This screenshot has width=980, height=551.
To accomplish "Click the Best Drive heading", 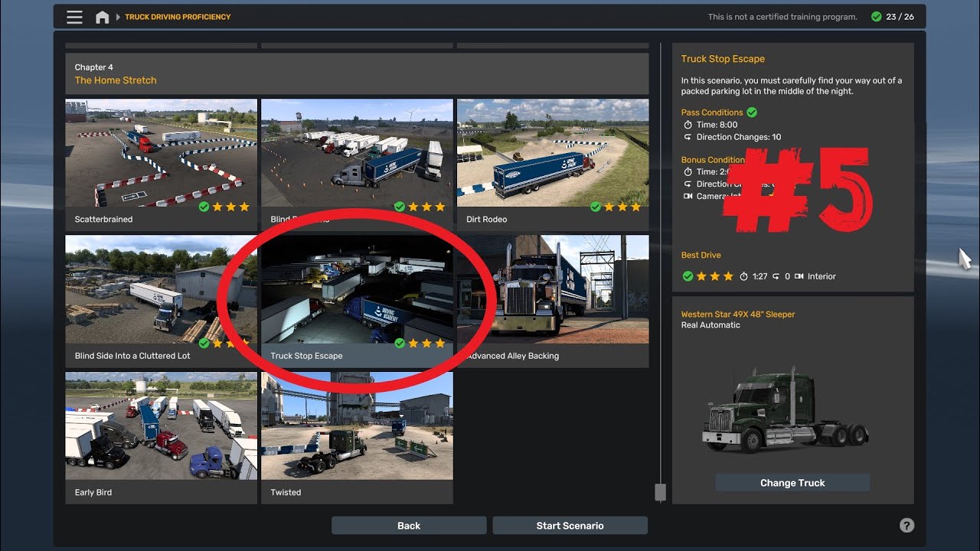I will 701,256.
